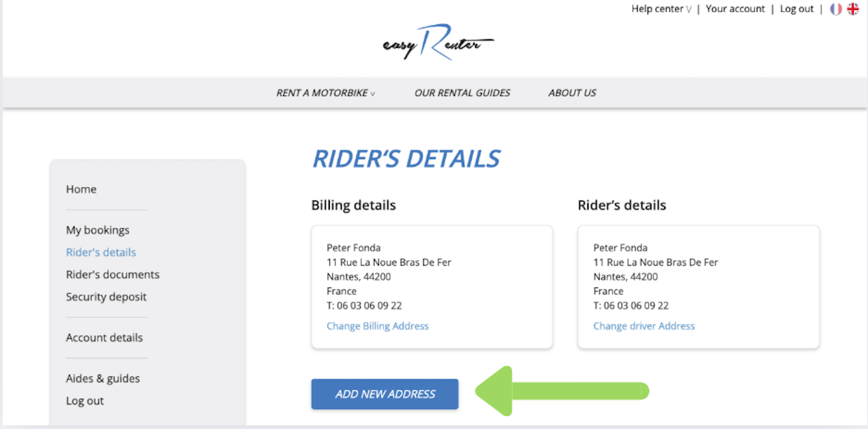
Task: Go to About Us page
Action: [x=572, y=93]
